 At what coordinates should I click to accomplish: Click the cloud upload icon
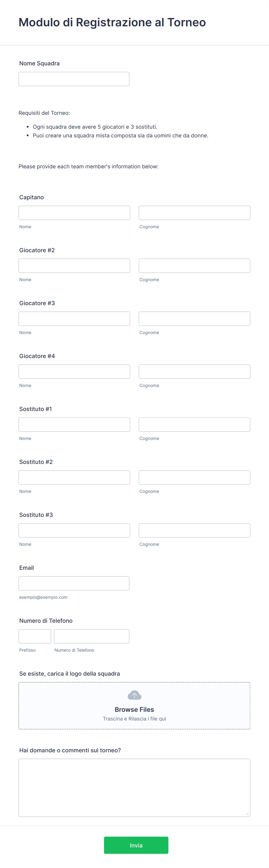(x=134, y=695)
